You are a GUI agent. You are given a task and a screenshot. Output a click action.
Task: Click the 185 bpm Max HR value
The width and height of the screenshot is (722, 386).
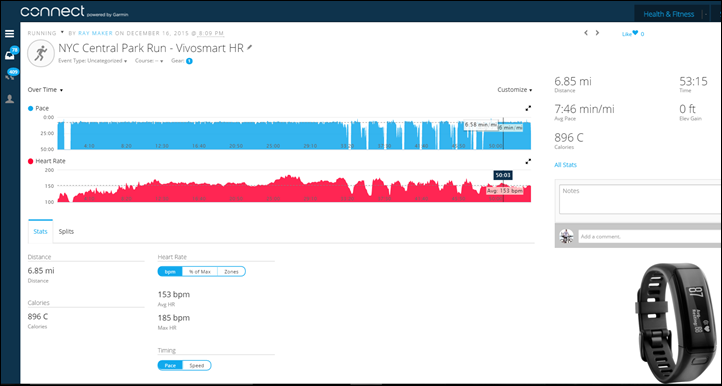tap(174, 318)
